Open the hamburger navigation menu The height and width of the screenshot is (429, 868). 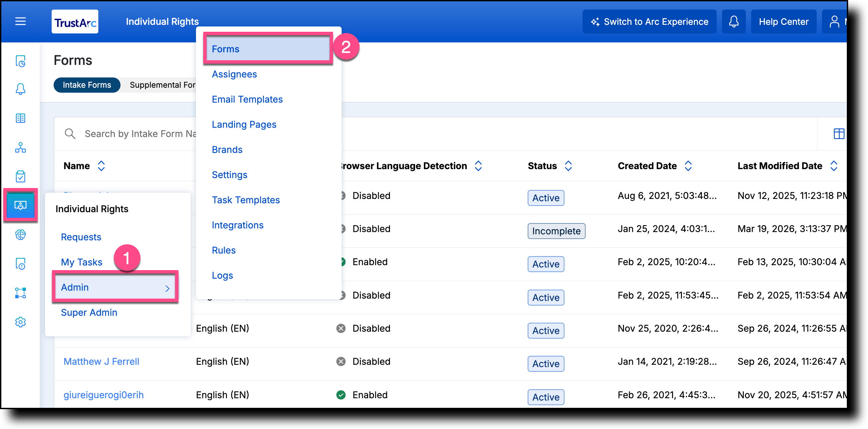(x=21, y=22)
